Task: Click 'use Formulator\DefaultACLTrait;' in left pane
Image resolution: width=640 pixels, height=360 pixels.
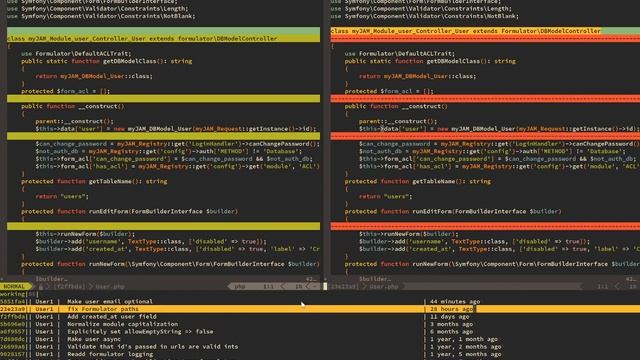Action: (x=76, y=53)
